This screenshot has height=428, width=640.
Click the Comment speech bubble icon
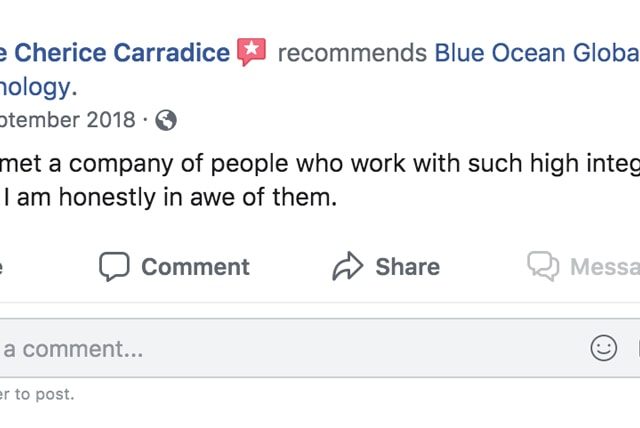pos(115,267)
